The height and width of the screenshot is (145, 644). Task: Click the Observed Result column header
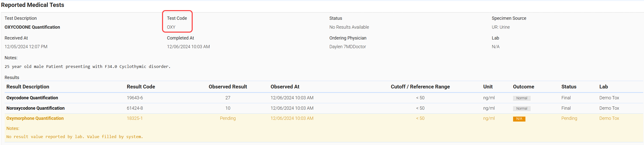click(228, 87)
